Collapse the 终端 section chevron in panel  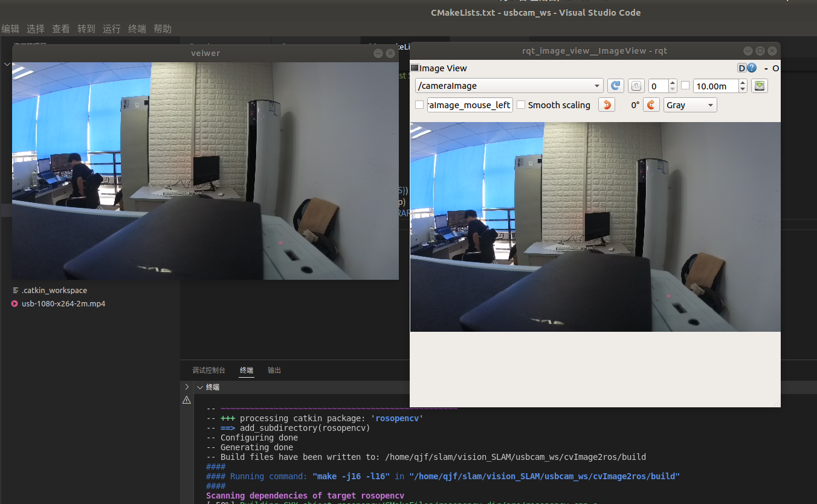[199, 387]
